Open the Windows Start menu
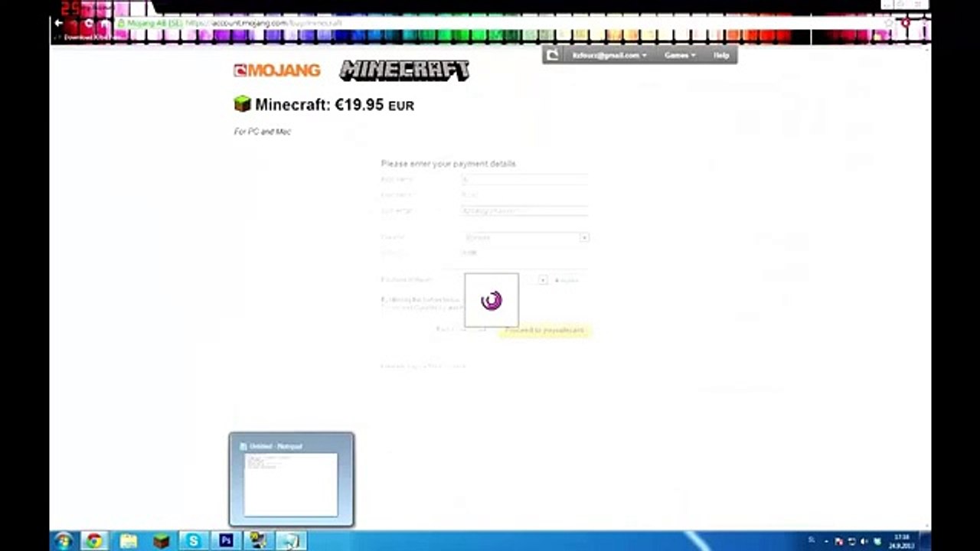Viewport: 980px width, 551px height. coord(63,541)
